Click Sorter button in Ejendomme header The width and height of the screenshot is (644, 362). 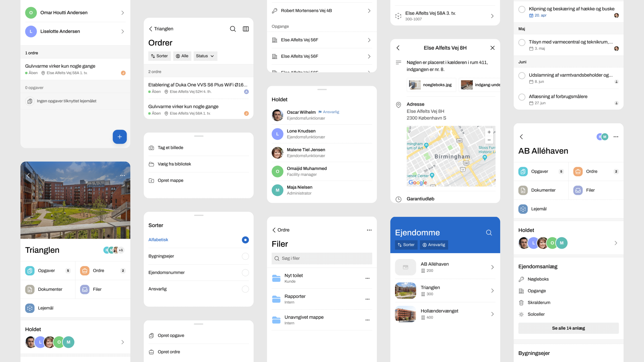pyautogui.click(x=406, y=245)
